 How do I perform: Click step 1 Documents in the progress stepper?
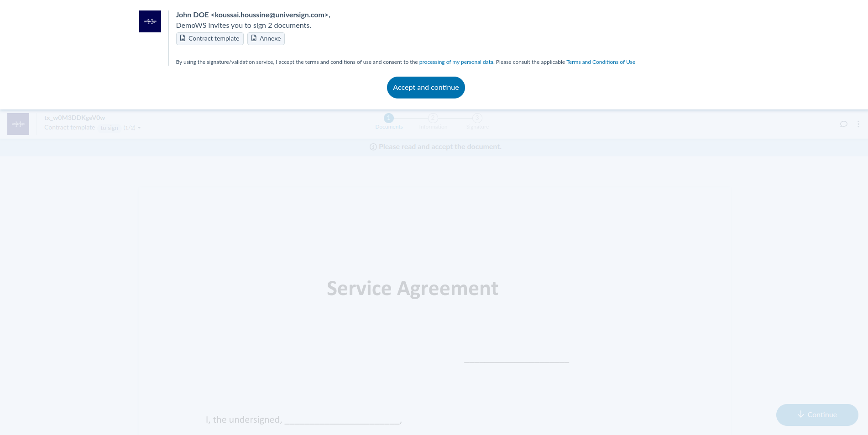[388, 119]
